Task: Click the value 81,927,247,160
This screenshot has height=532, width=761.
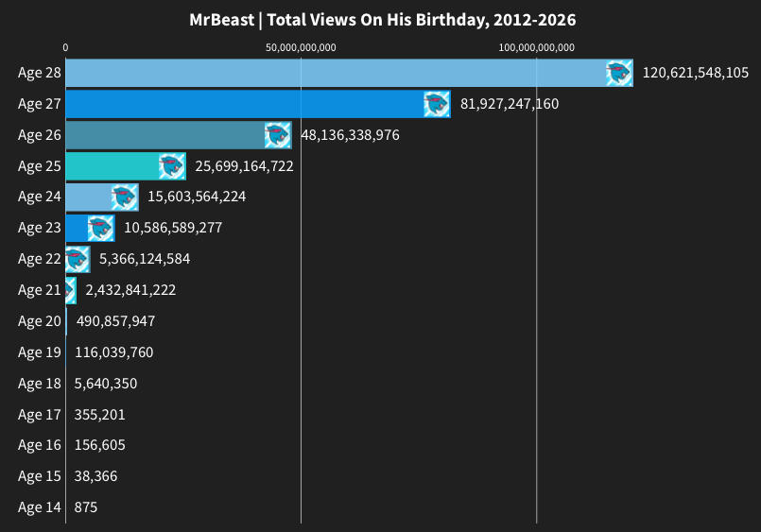Action: coord(510,104)
